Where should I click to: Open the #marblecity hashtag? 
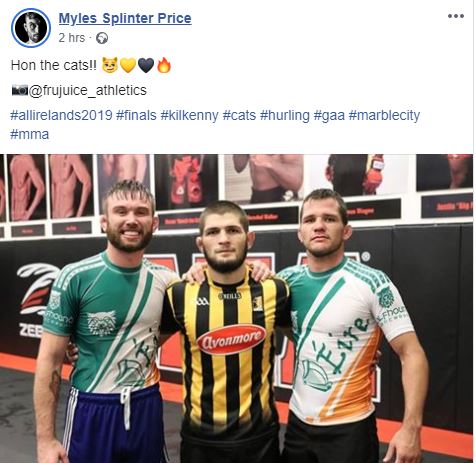384,115
